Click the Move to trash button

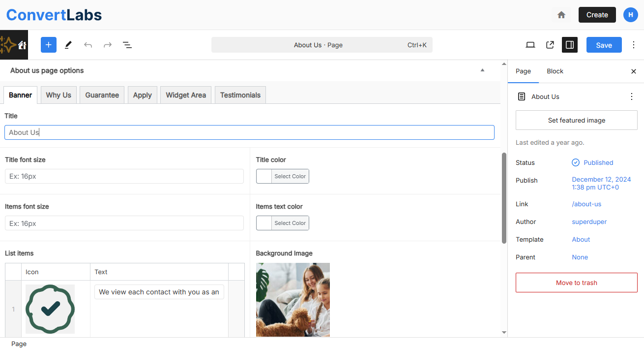(576, 283)
